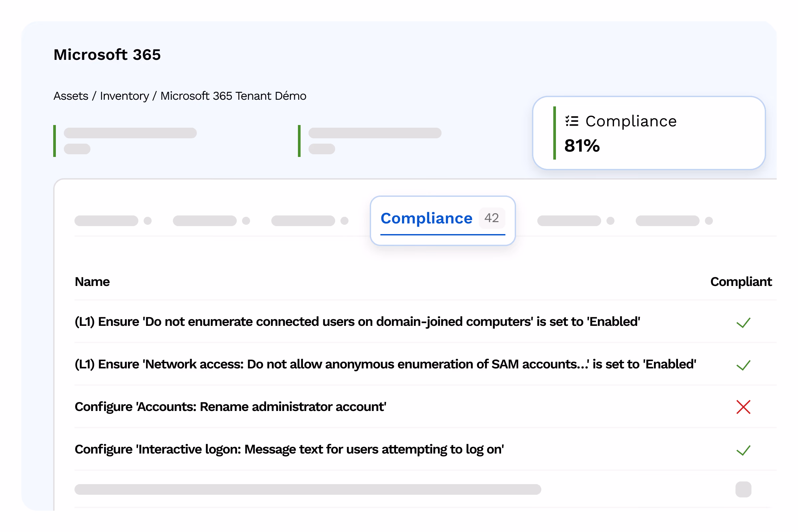Click the Microsoft 365 page heading
798x532 pixels.
[107, 55]
